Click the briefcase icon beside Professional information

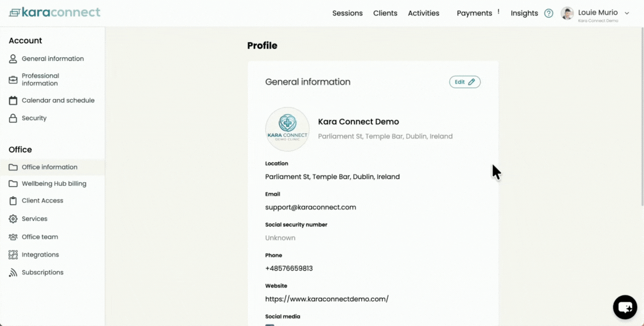[13, 79]
